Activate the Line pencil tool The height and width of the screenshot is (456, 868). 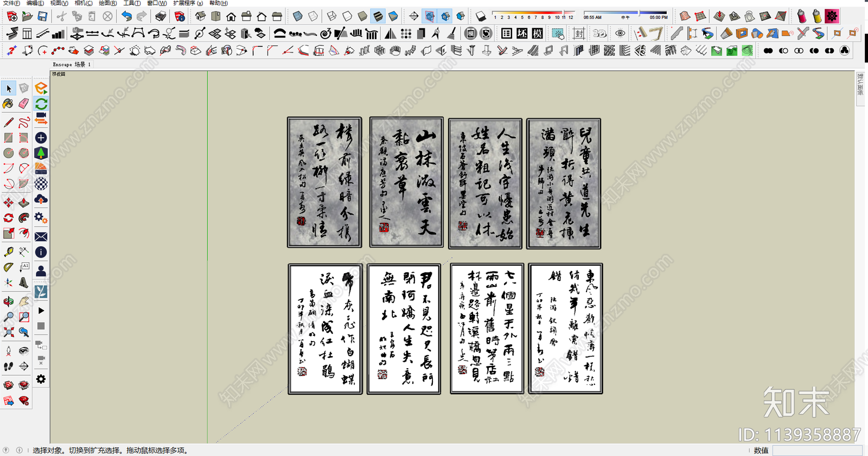9,123
